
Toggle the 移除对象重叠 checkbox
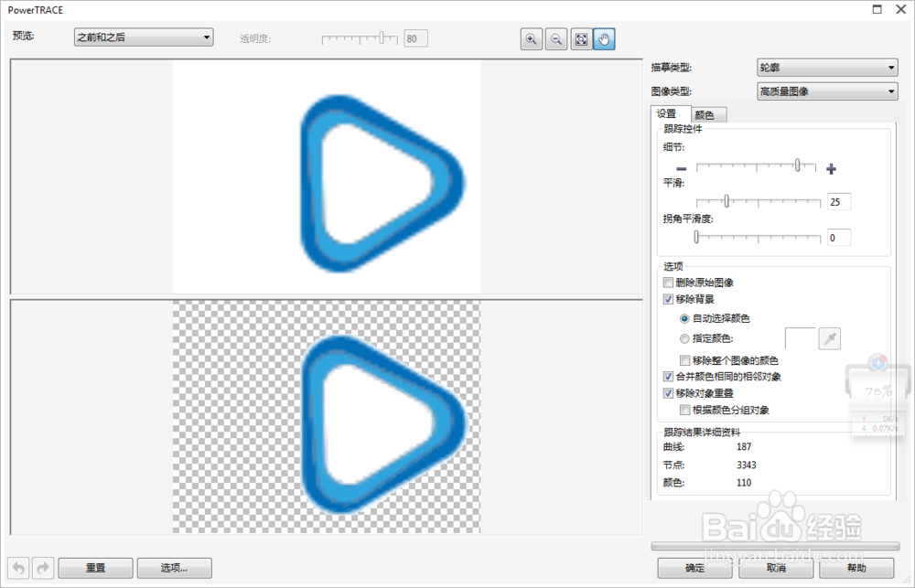pos(669,393)
